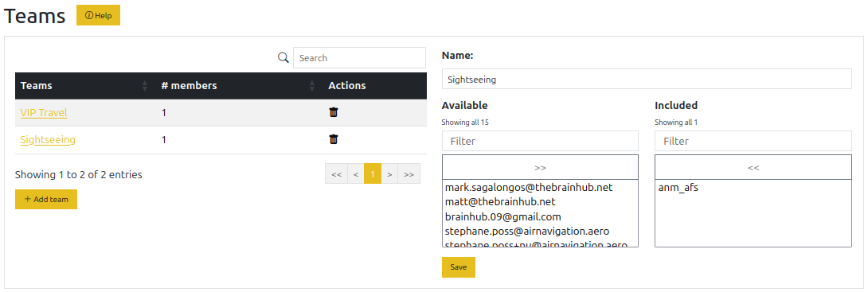Click the Showing all 15 label
Image resolution: width=868 pixels, height=292 pixels.
465,123
